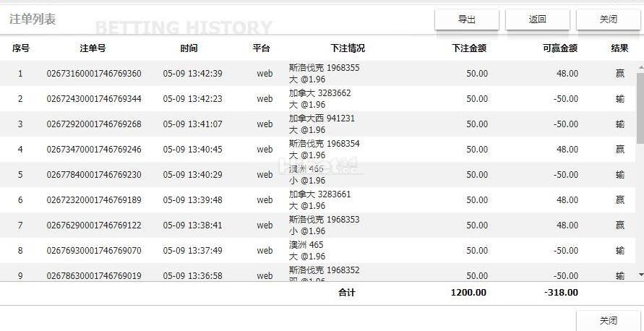Select the 结果 column header
Screen dimensions: 644x331
click(619, 48)
